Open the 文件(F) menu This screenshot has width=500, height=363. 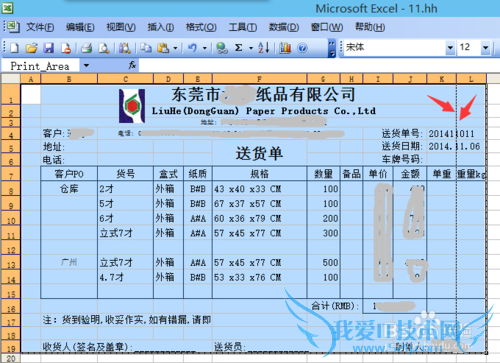[40, 27]
